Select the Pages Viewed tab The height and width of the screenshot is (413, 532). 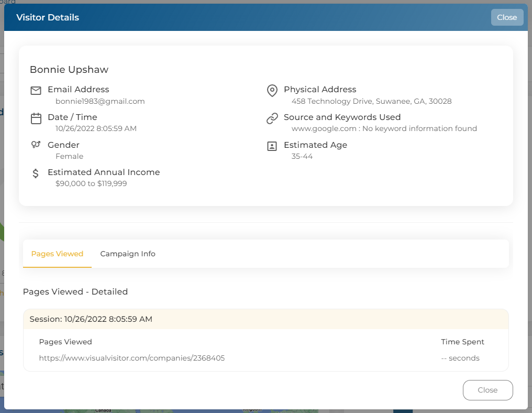tap(57, 254)
